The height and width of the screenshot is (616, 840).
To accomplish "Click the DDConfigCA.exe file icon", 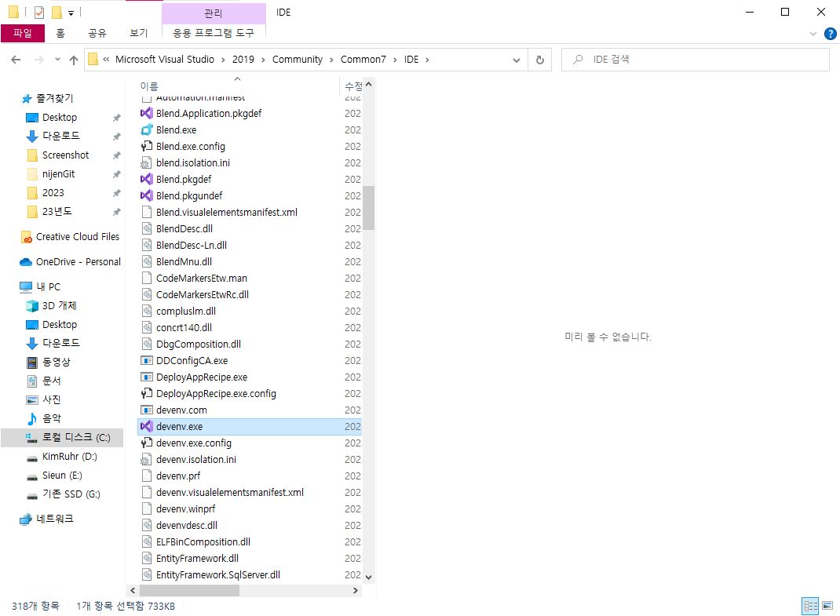I will 146,360.
